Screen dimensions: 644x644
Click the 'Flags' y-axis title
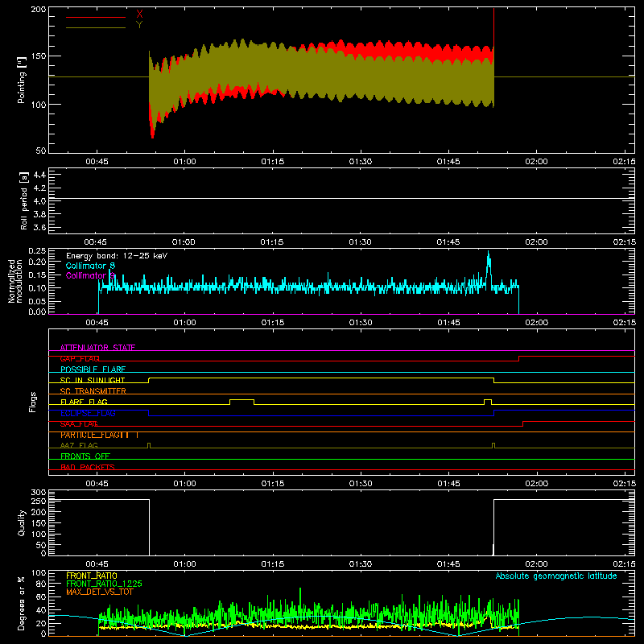(x=33, y=402)
